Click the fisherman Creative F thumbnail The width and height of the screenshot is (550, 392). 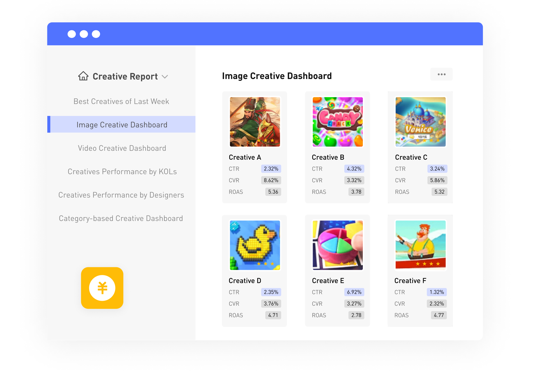pos(420,246)
